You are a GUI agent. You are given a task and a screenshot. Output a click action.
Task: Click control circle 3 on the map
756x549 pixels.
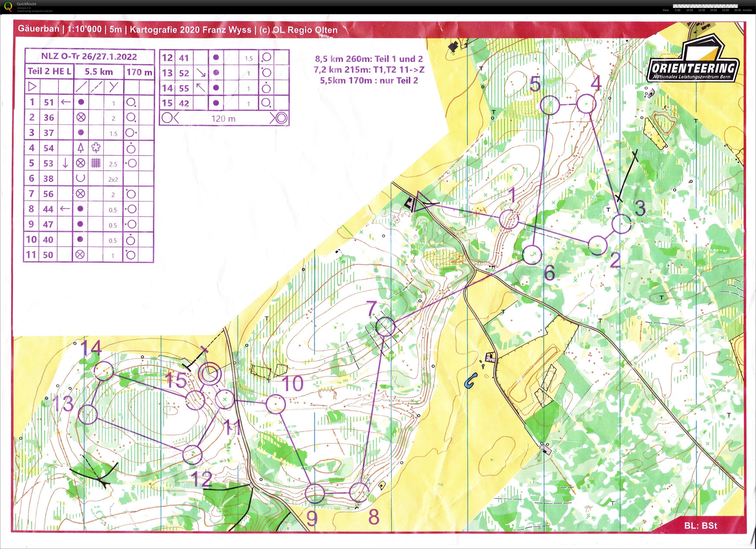[x=621, y=224]
